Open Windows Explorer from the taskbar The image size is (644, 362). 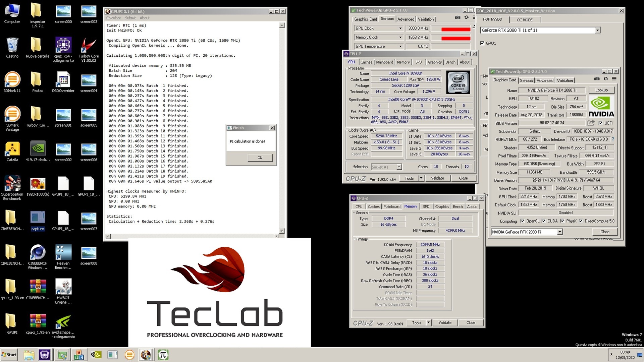click(x=29, y=355)
